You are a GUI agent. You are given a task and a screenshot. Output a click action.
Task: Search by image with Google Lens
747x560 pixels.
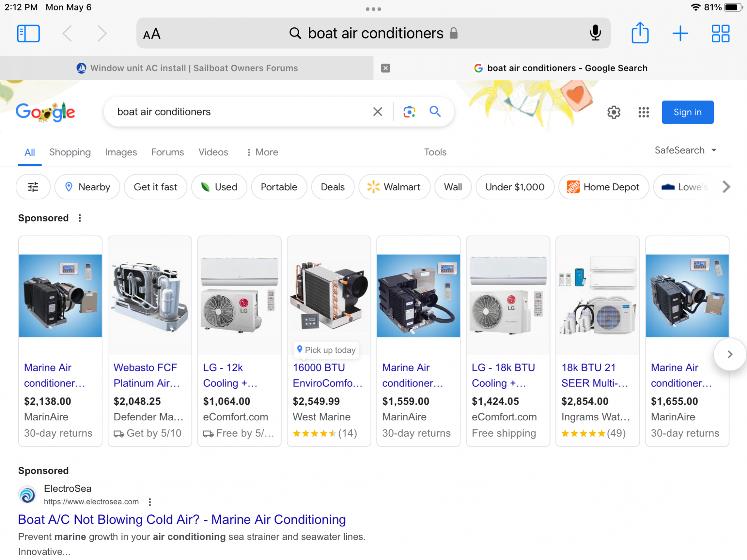click(x=409, y=112)
